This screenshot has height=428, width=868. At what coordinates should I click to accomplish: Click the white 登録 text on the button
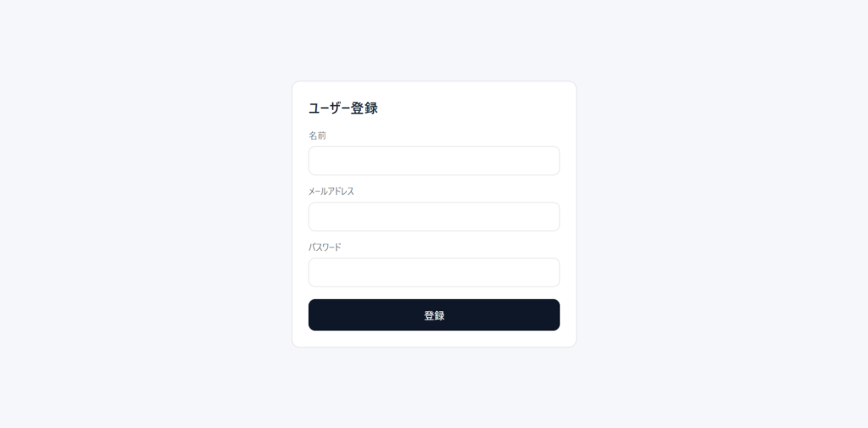coord(434,315)
